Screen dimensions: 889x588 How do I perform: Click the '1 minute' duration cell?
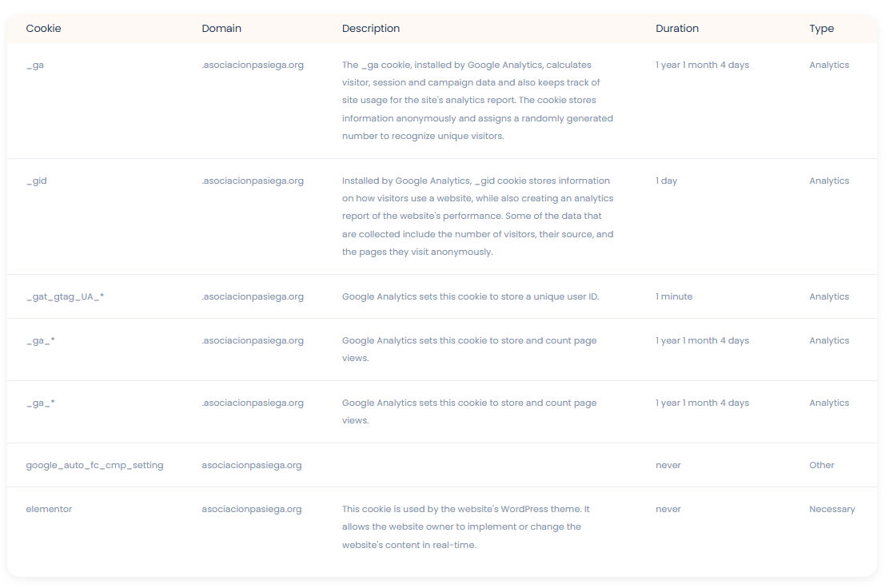(674, 296)
